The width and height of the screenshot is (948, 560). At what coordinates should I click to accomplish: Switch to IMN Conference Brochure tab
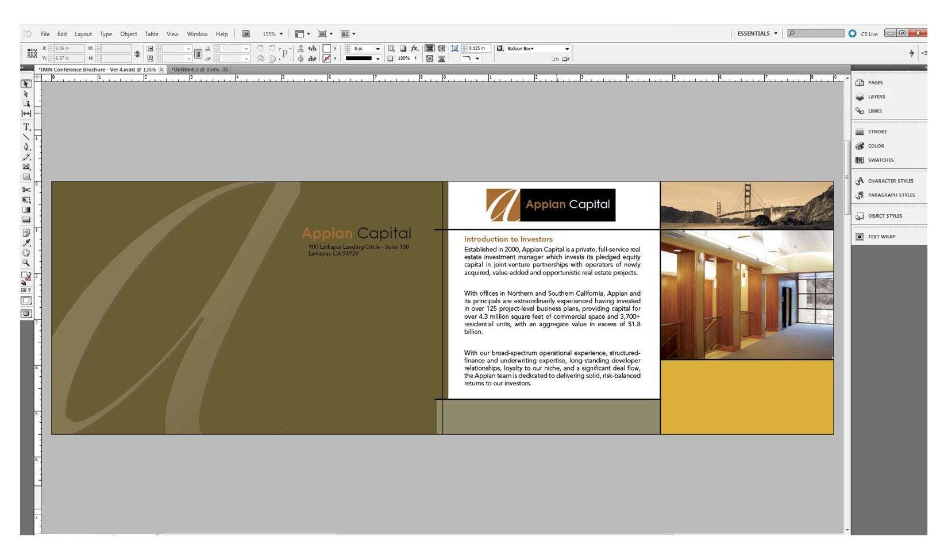click(97, 69)
